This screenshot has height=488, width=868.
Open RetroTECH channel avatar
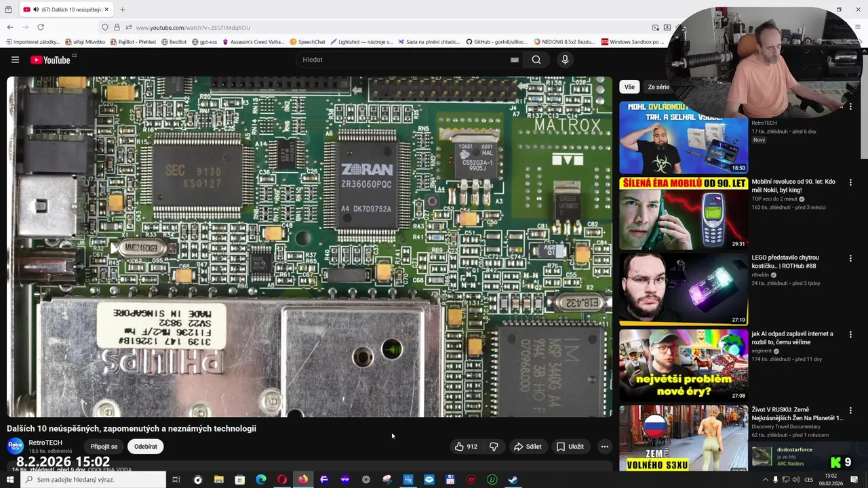(15, 446)
